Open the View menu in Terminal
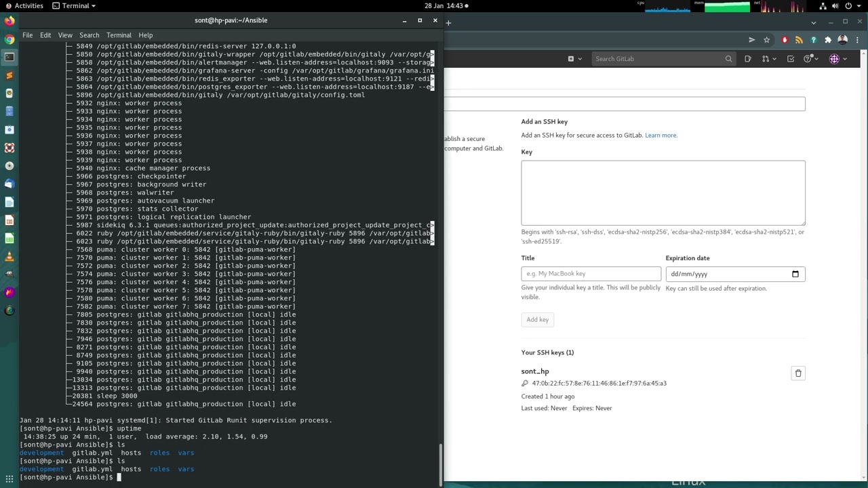 pyautogui.click(x=65, y=35)
